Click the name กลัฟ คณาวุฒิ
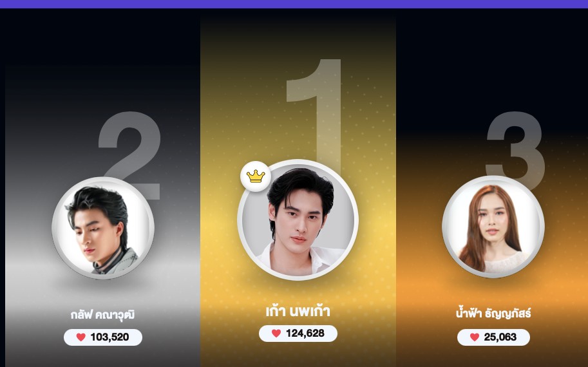588x367 pixels. [102, 314]
